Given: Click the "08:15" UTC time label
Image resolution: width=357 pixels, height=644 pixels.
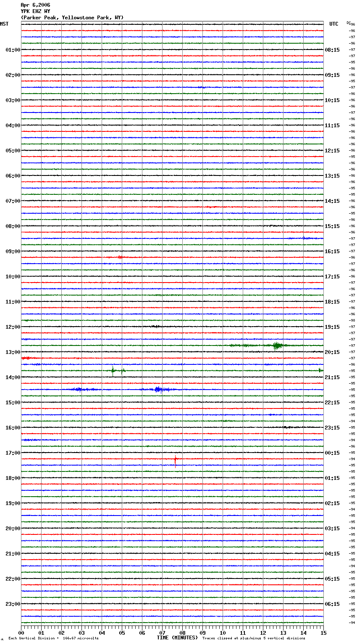Looking at the screenshot, I should [x=332, y=50].
